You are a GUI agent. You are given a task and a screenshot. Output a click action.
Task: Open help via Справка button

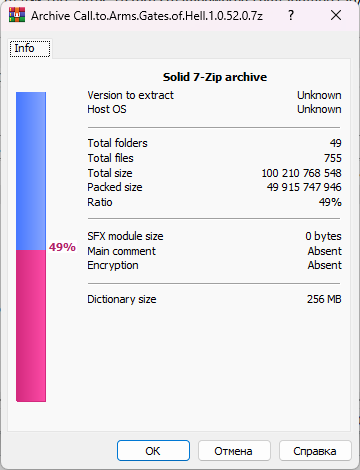[x=315, y=451]
